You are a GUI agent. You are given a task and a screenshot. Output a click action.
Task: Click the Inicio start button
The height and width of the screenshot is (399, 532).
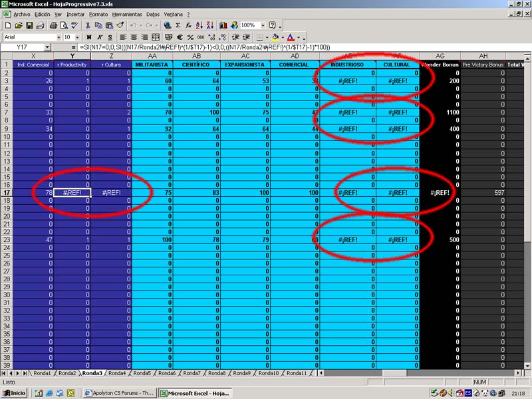(x=14, y=393)
